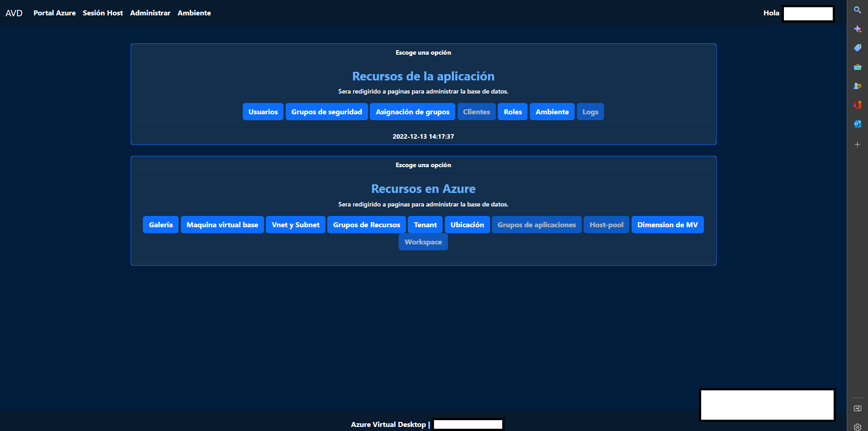Go to Grupos de seguridad
The height and width of the screenshot is (431, 868).
pyautogui.click(x=326, y=112)
